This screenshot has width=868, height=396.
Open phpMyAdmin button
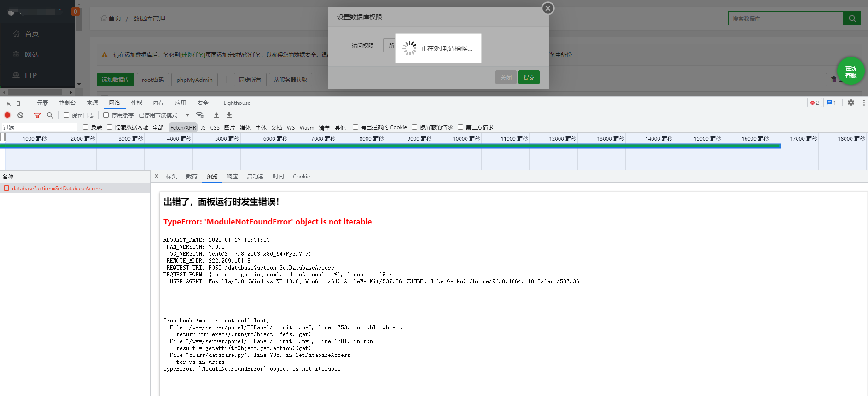click(x=194, y=80)
